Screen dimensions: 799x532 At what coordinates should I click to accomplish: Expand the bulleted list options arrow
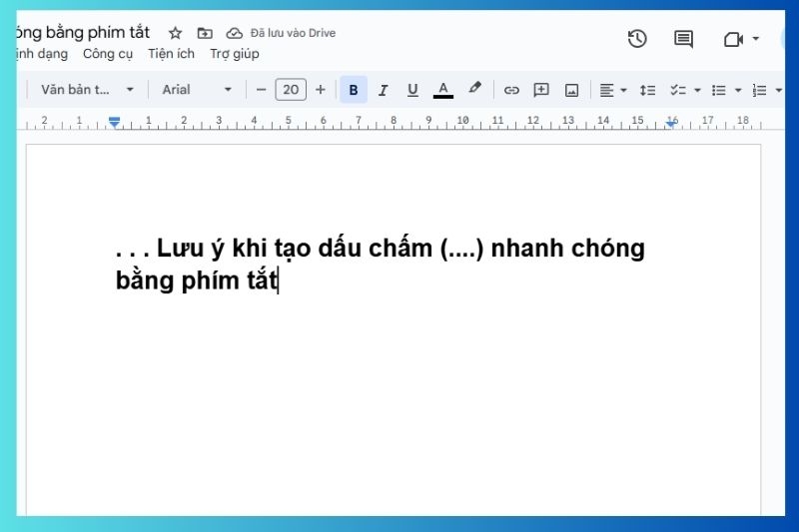coord(738,90)
